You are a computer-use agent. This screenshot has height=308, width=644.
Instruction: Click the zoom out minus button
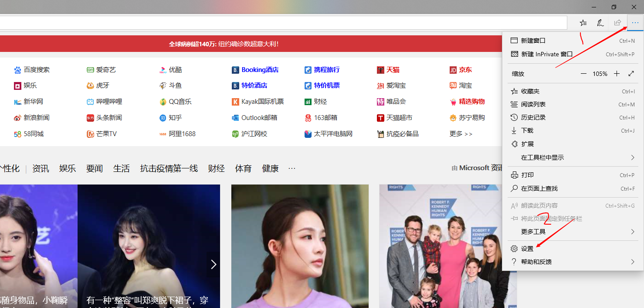pos(583,74)
